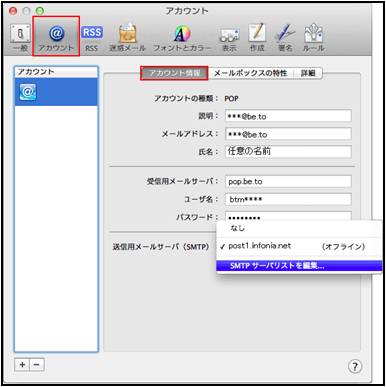Open フォントとカラー fonts and colors icon

coord(182,38)
